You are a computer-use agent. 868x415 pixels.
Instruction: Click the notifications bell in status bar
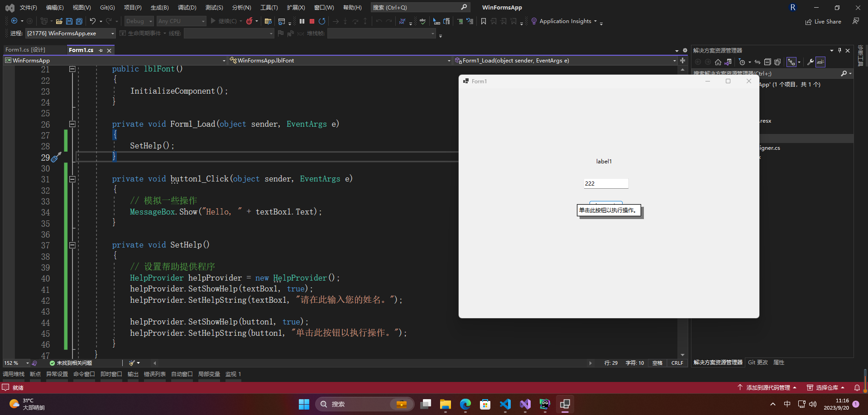click(857, 388)
